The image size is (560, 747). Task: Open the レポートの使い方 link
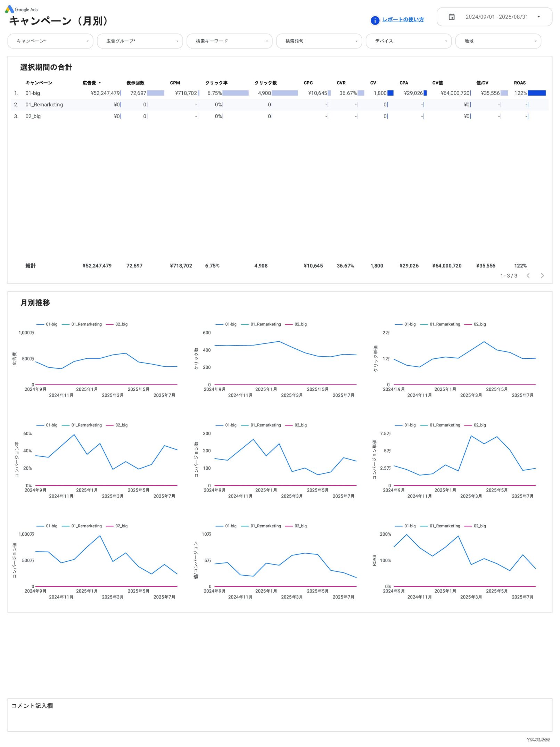click(x=403, y=20)
